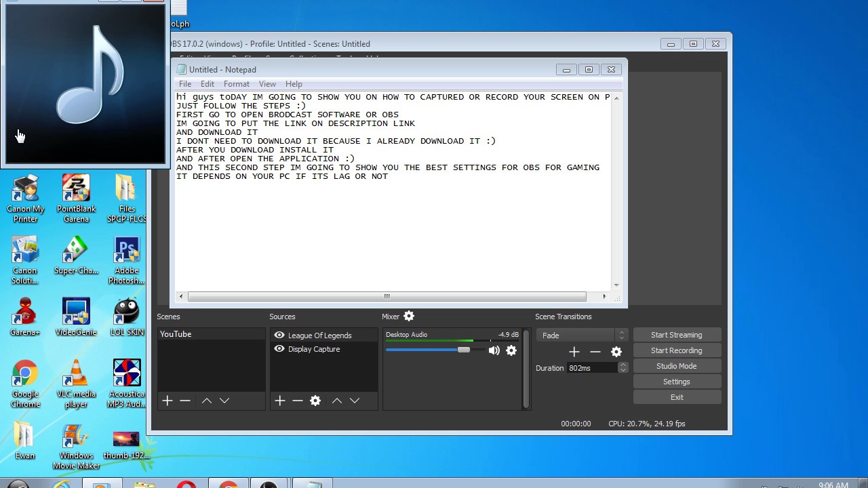
Task: Add a new source with the Sources plus icon
Action: pyautogui.click(x=280, y=401)
